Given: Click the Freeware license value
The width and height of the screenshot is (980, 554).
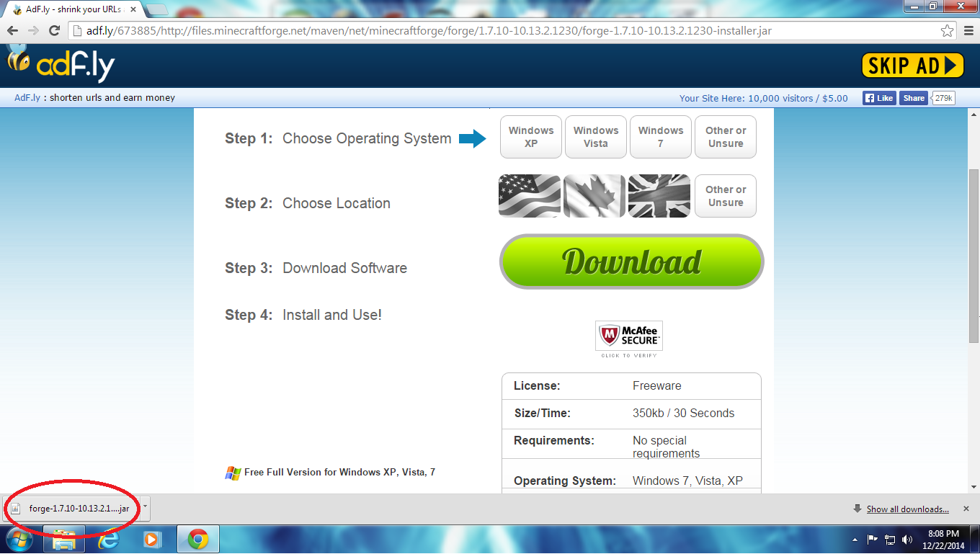Looking at the screenshot, I should click(x=657, y=386).
